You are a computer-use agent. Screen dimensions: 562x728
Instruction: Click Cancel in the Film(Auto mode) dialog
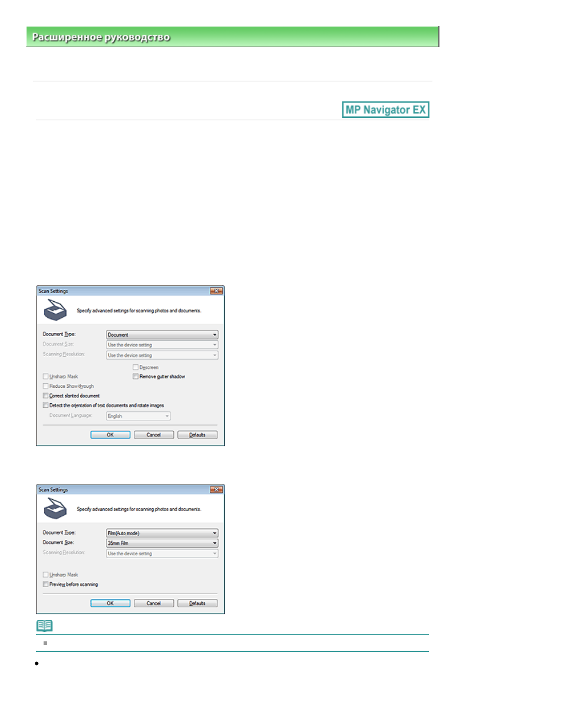(x=154, y=604)
